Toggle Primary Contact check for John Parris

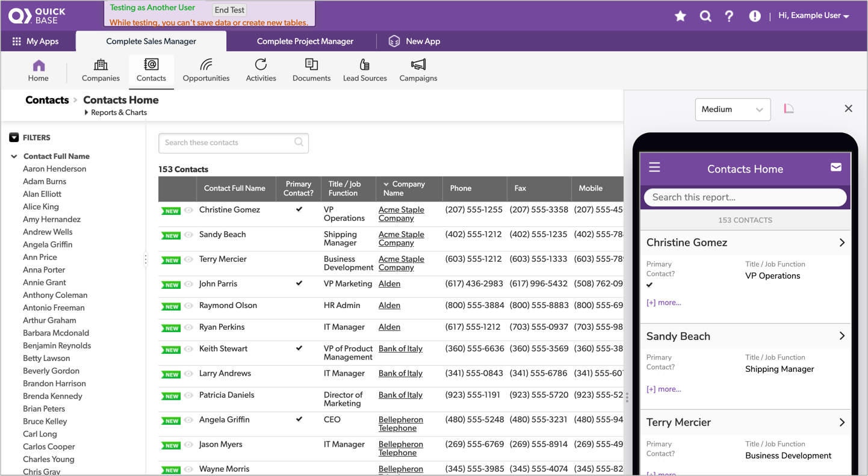coord(299,283)
